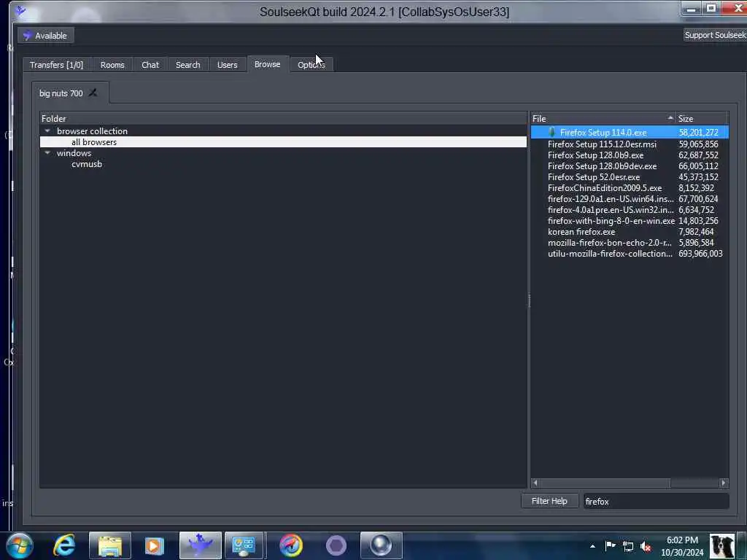The width and height of the screenshot is (747, 560).
Task: Click the Folder column header
Action: pos(284,119)
